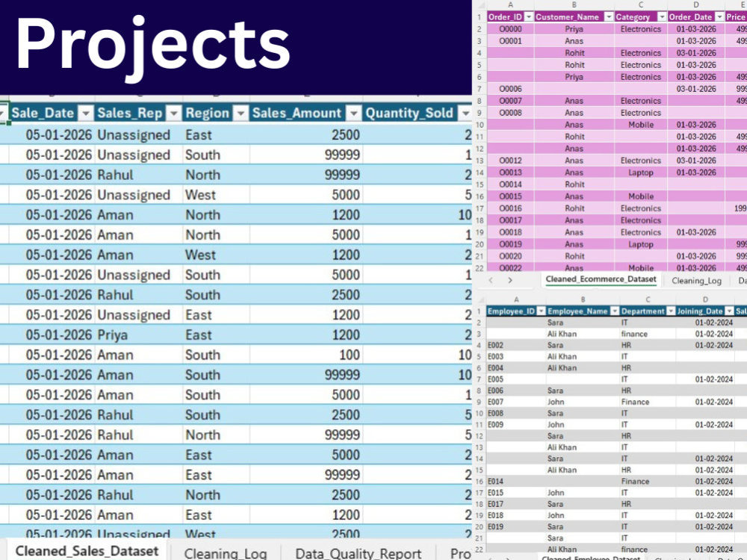
Task: Select column D header in the ecommerce sheet
Action: point(696,4)
